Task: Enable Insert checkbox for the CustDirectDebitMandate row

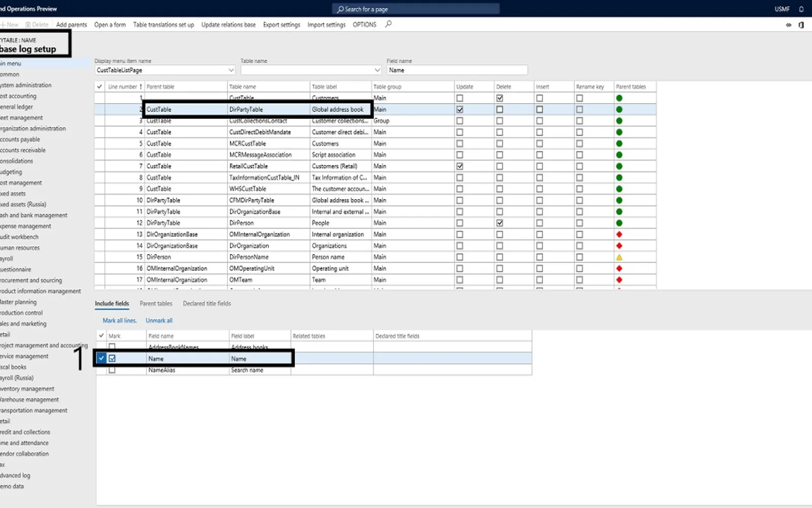Action: 539,132
